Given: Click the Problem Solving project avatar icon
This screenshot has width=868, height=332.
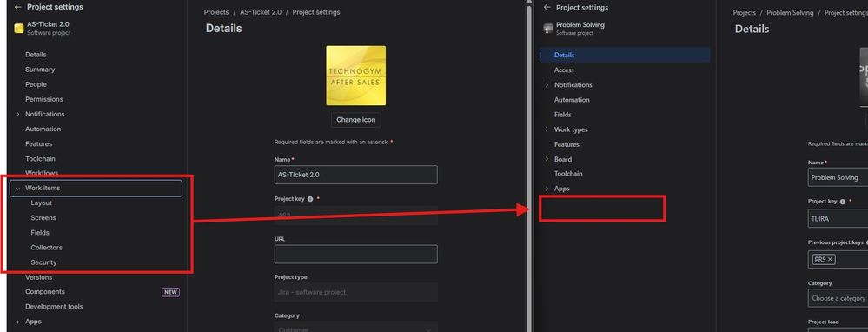Looking at the screenshot, I should [548, 29].
